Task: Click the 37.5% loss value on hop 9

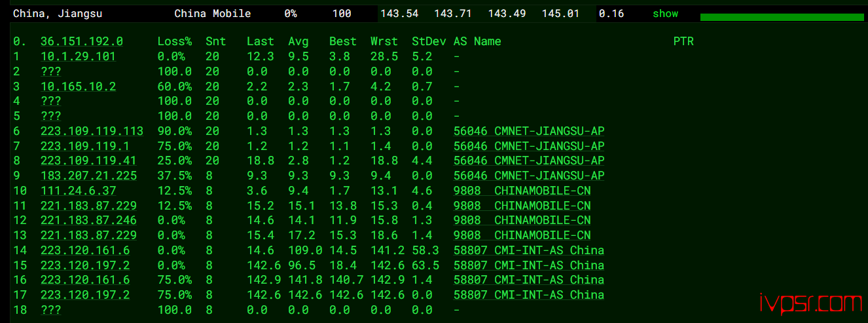Action: tap(175, 176)
